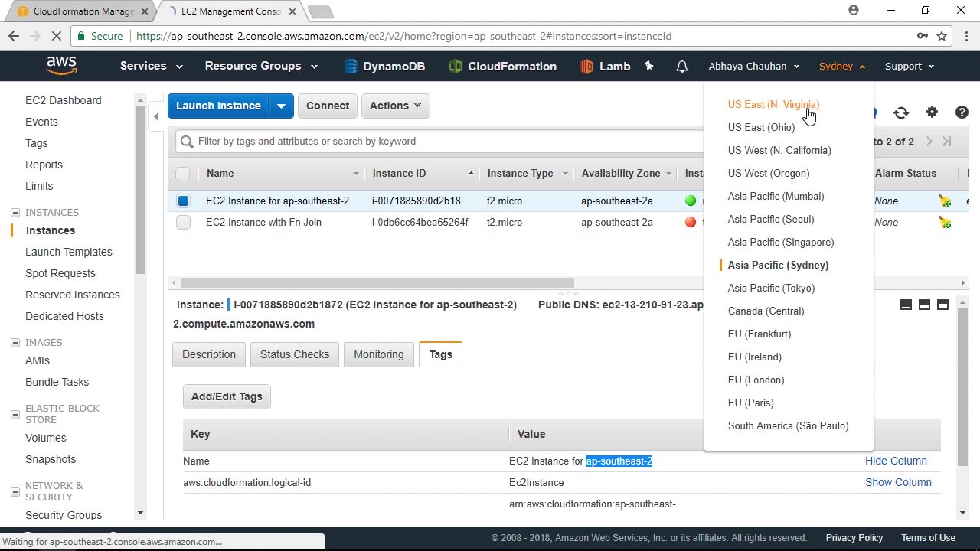Jump to last page of results
This screenshot has height=551, width=980.
(x=947, y=142)
